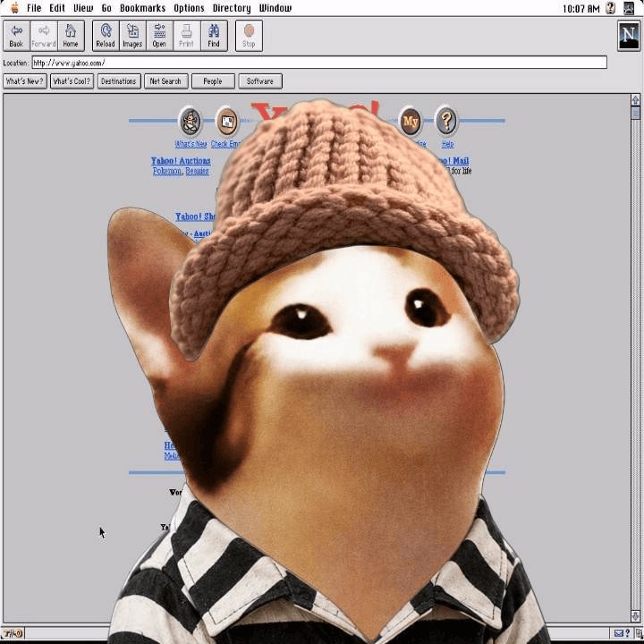Click the Destinations directory button
Viewport: 644px width, 644px height.
[x=119, y=81]
